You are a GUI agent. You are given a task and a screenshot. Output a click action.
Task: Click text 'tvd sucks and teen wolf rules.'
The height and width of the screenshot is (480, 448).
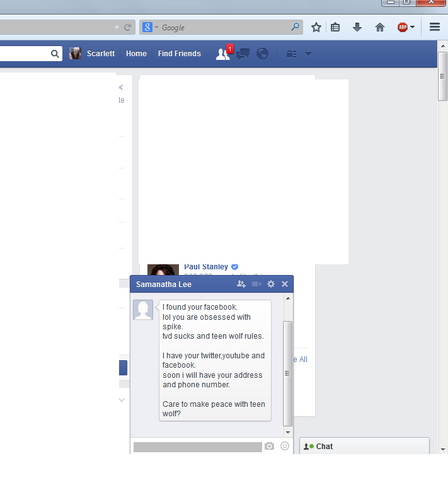pyautogui.click(x=213, y=336)
